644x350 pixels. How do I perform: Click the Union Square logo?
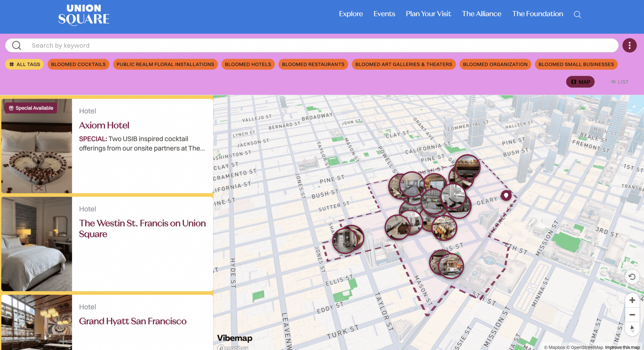click(x=84, y=15)
